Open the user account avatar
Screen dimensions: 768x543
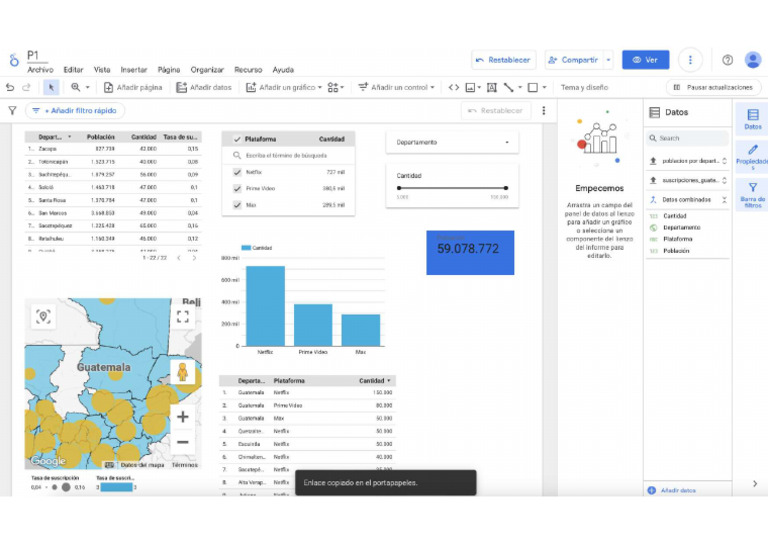[x=753, y=60]
